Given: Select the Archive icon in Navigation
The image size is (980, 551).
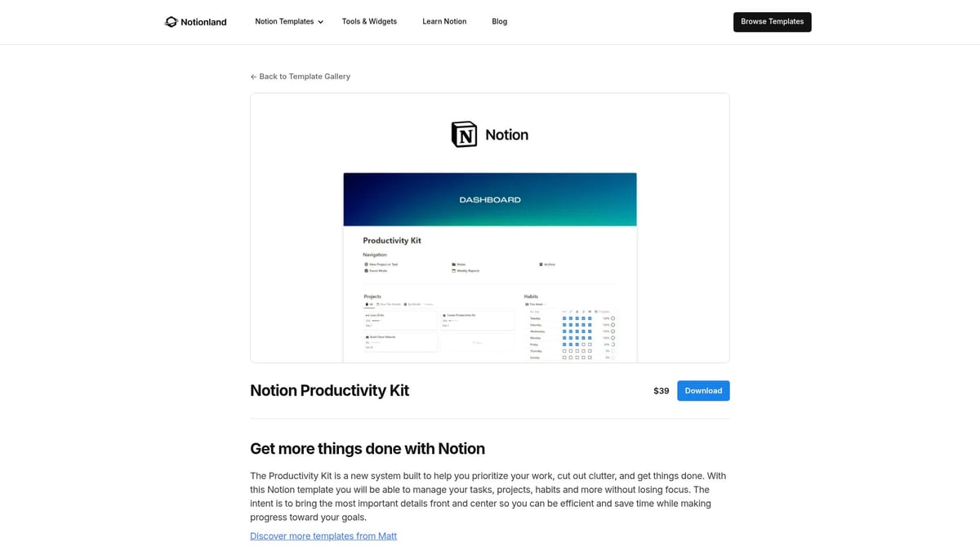Looking at the screenshot, I should pos(541,264).
